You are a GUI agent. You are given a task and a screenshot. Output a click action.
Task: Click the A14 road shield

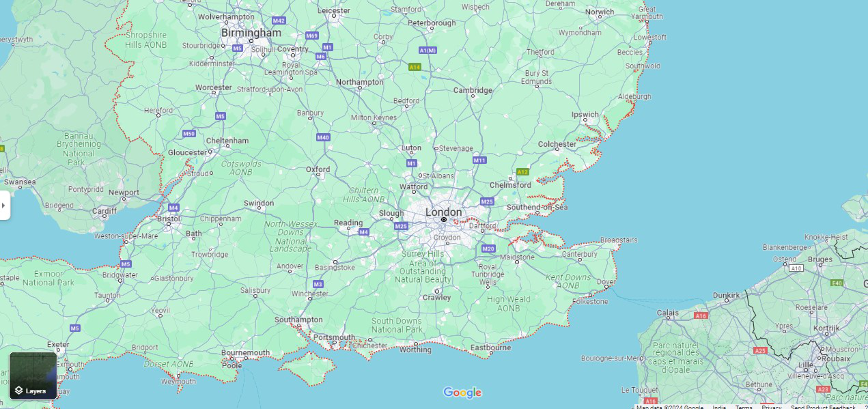point(415,67)
